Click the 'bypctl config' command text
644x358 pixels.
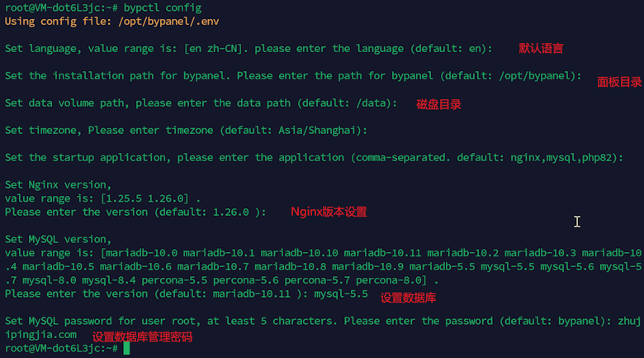point(163,7)
